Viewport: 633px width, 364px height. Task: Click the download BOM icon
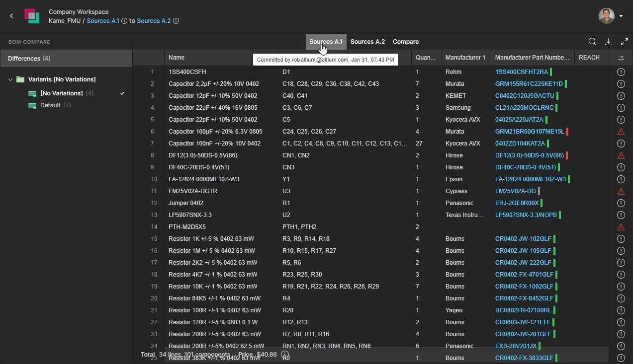click(x=608, y=42)
